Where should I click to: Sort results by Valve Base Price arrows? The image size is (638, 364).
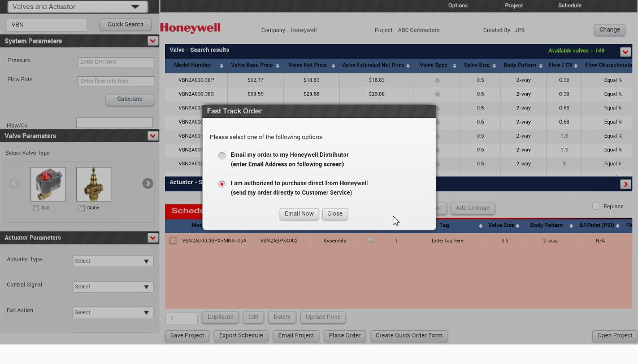(277, 65)
